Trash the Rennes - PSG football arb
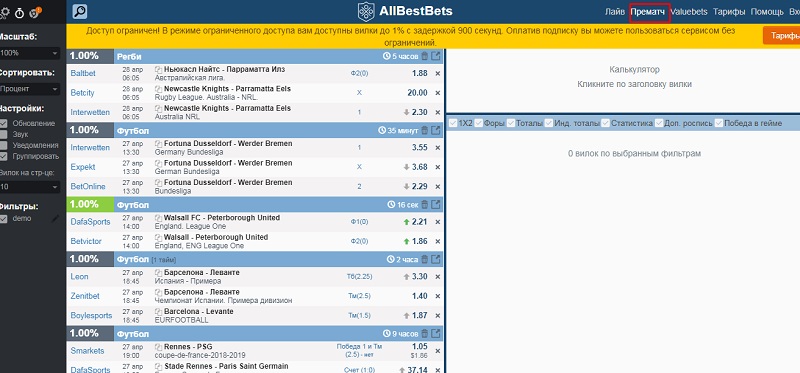This screenshot has width=800, height=373. pyautogui.click(x=424, y=334)
